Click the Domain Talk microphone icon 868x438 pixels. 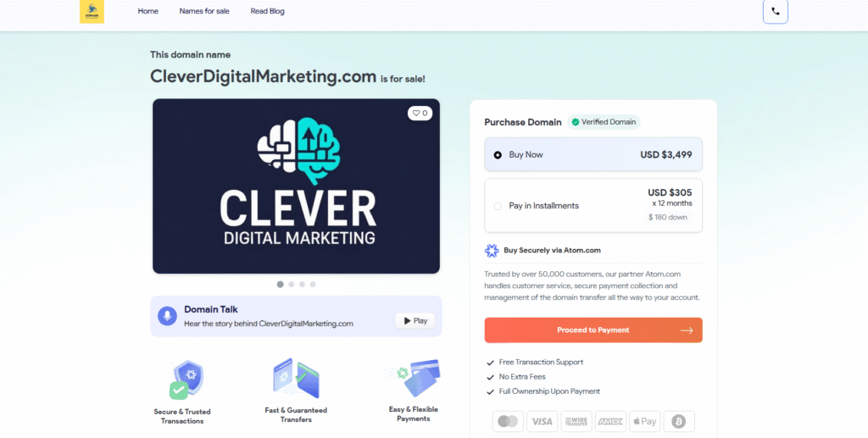click(x=167, y=316)
